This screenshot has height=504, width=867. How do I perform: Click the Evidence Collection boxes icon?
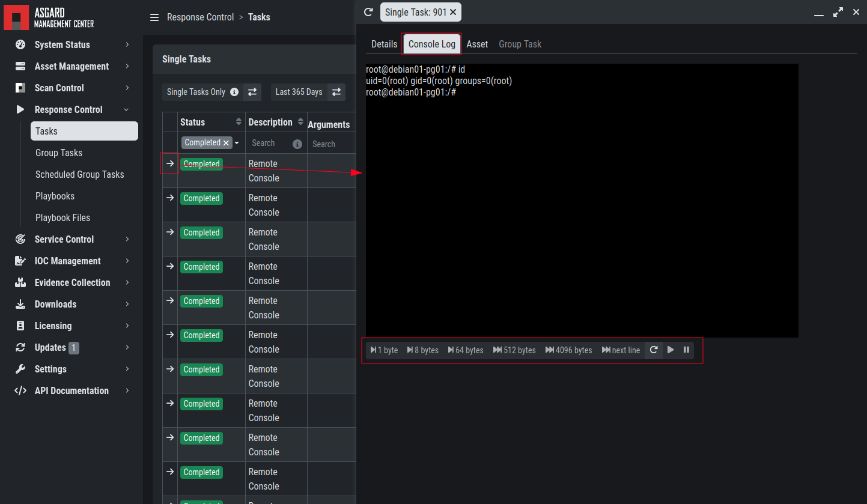tap(20, 282)
